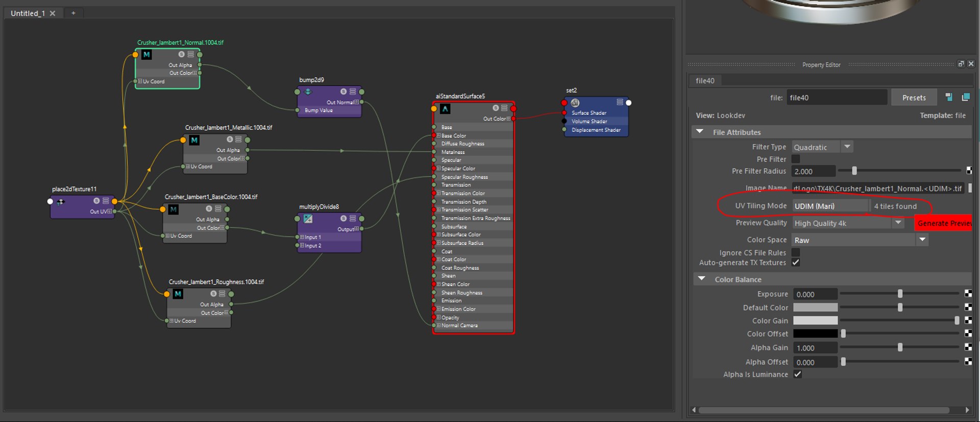Switch to the Untitled_1 graph tab
This screenshot has width=980, height=422.
coord(28,13)
